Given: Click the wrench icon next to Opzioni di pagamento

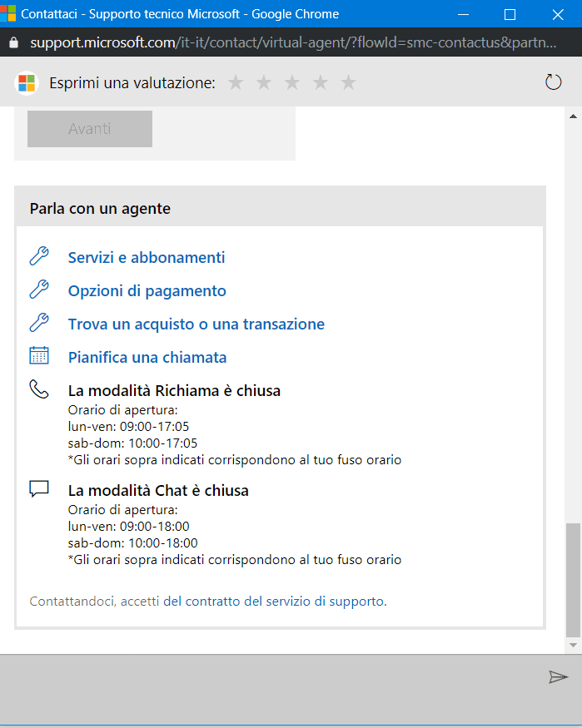Looking at the screenshot, I should 39,290.
